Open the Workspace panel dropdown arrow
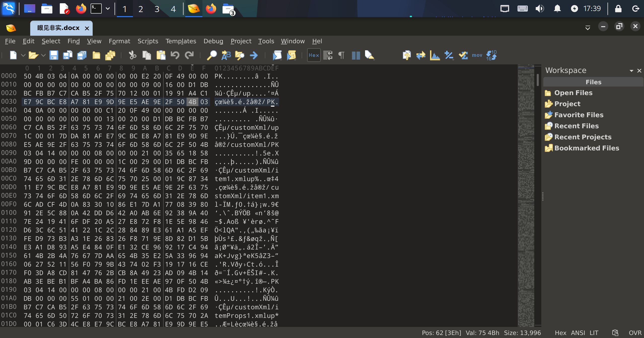 pyautogui.click(x=631, y=71)
